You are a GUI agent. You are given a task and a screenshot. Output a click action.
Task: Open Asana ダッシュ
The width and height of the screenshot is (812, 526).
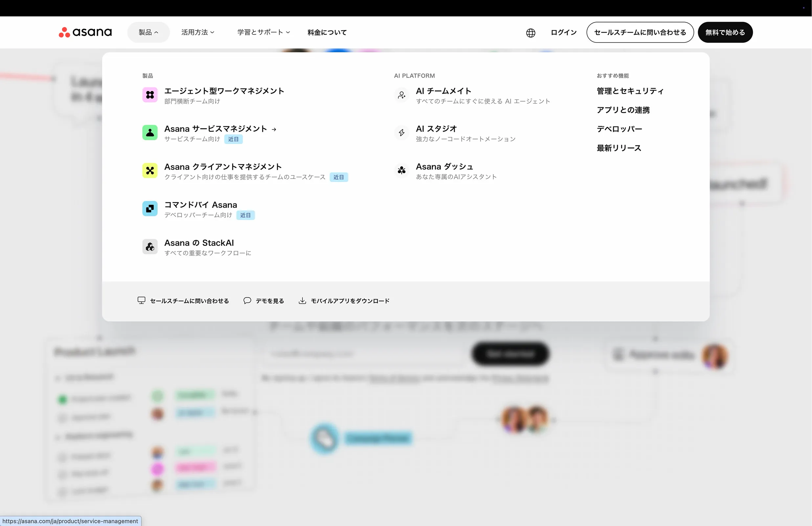tap(444, 167)
